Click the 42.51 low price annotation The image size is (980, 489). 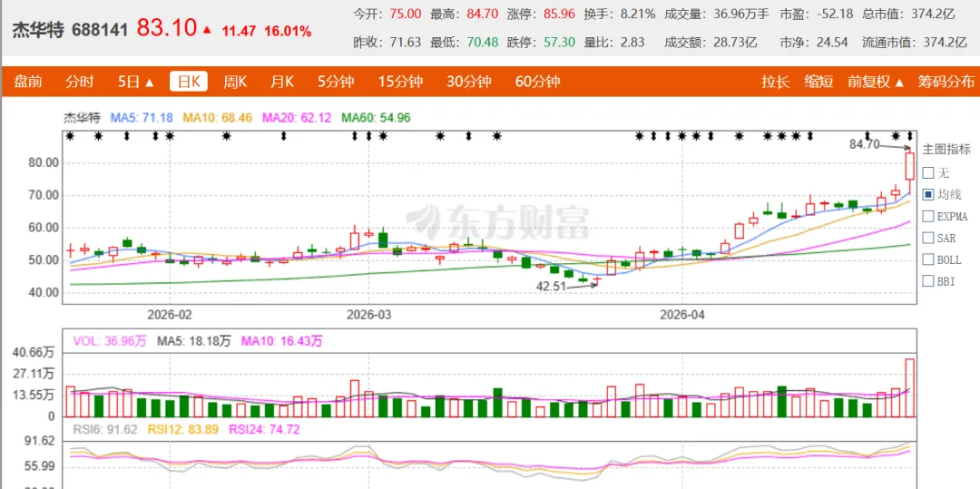[x=553, y=286]
